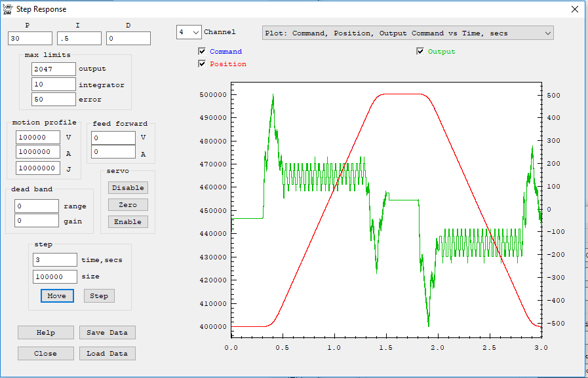The width and height of the screenshot is (588, 378).
Task: Click the motion profile velocity V field
Action: 37,138
